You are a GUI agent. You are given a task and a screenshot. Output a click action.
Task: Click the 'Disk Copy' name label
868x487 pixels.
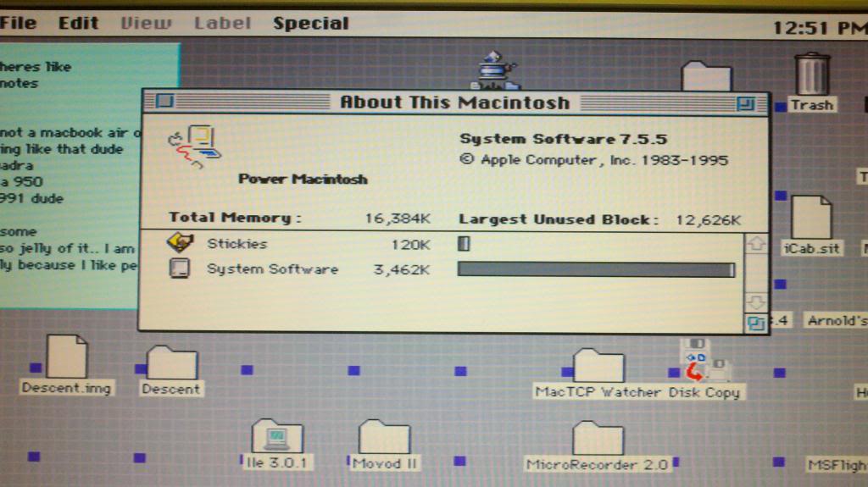pos(704,392)
